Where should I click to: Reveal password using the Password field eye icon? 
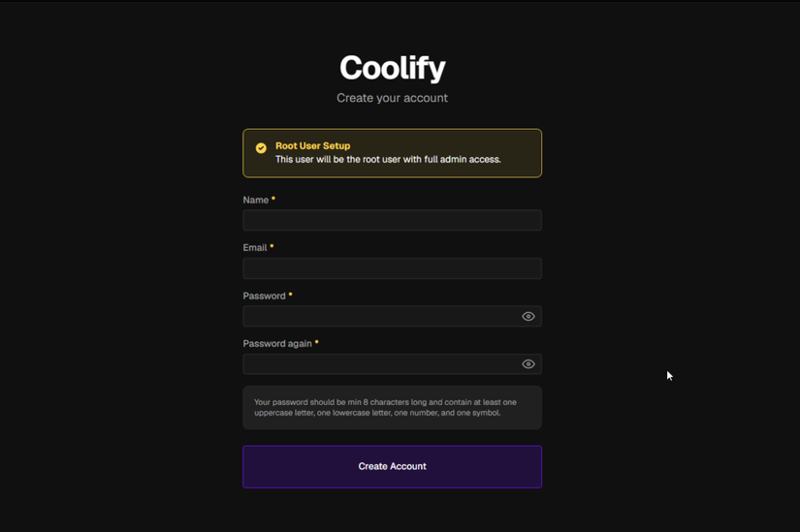528,316
